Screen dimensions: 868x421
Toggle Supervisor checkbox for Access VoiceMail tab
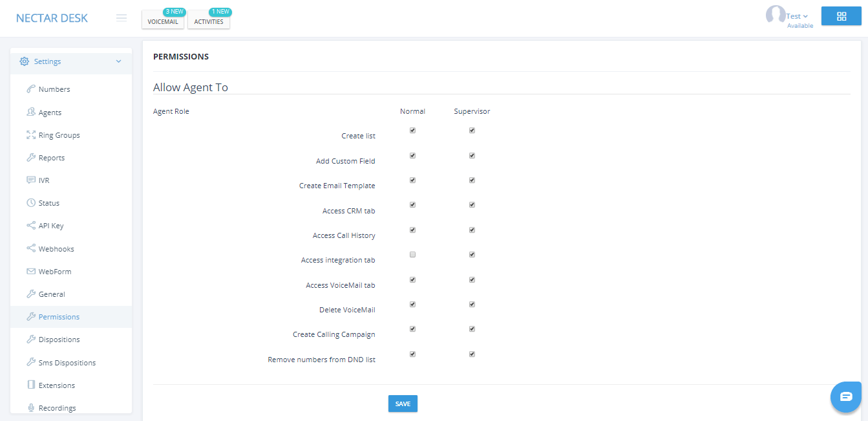pos(472,279)
